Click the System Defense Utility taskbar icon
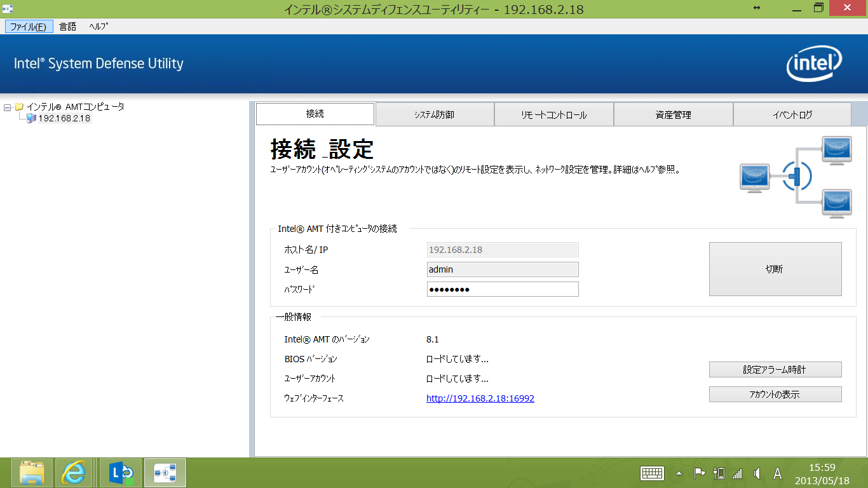This screenshot has height=488, width=868. 165,473
